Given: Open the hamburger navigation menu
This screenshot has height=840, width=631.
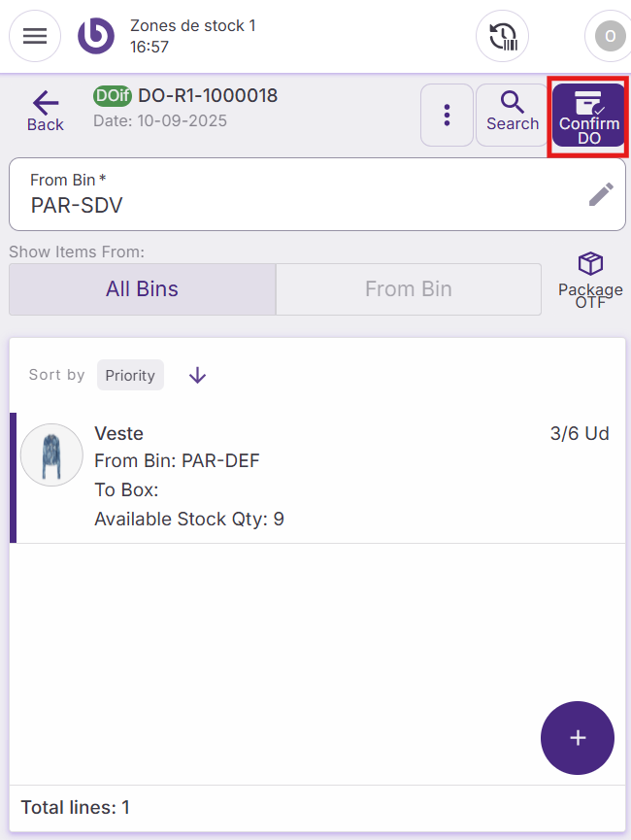Looking at the screenshot, I should click(35, 36).
